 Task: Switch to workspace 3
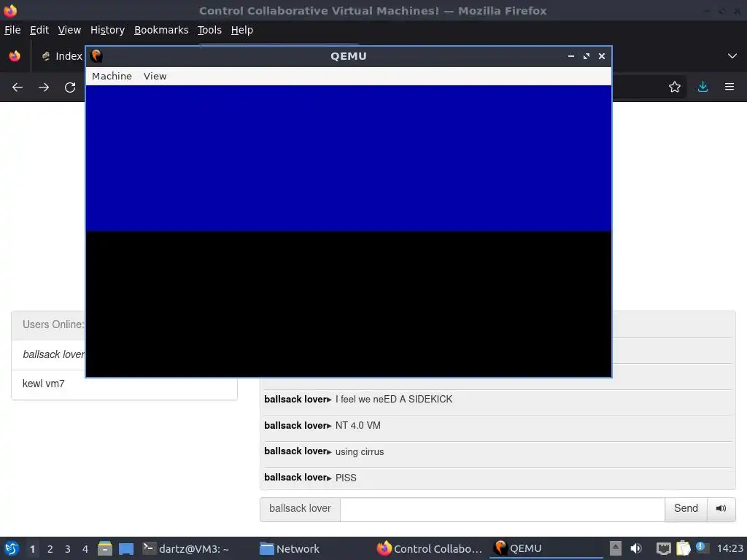tap(68, 549)
